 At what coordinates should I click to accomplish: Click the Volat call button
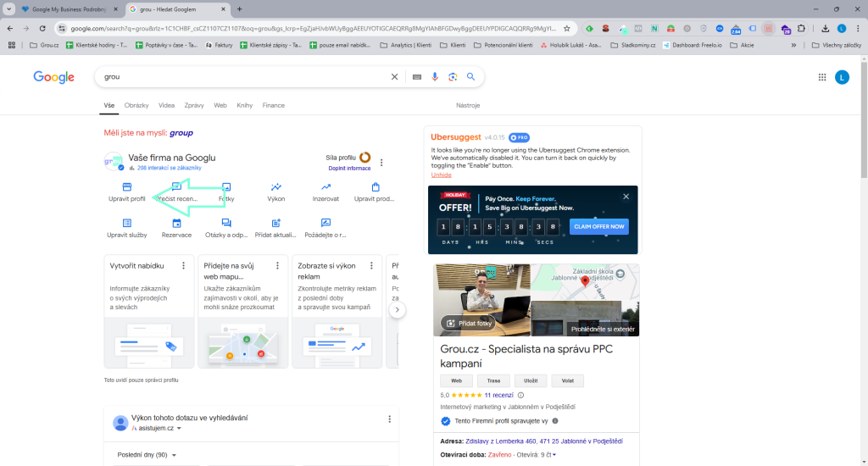[567, 380]
